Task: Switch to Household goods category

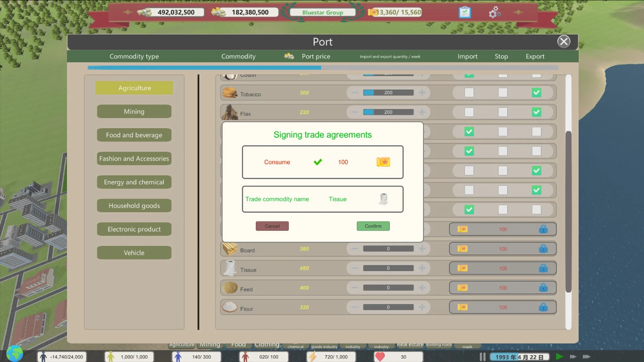Action: [x=134, y=206]
